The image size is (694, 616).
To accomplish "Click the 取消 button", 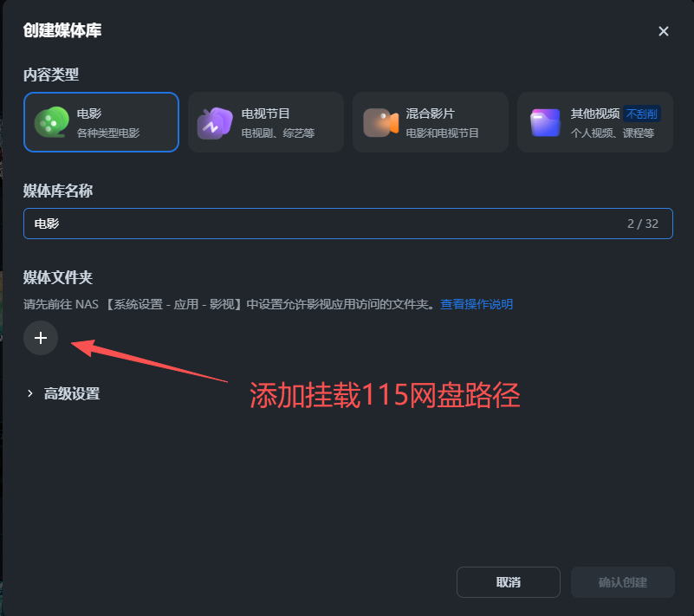I will pos(509,582).
